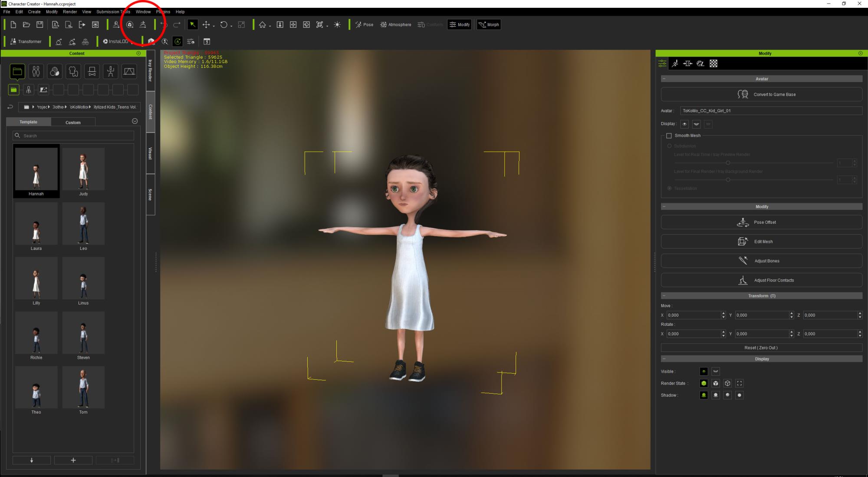Click the Home camera view icon
This screenshot has height=477, width=868.
pyautogui.click(x=262, y=25)
